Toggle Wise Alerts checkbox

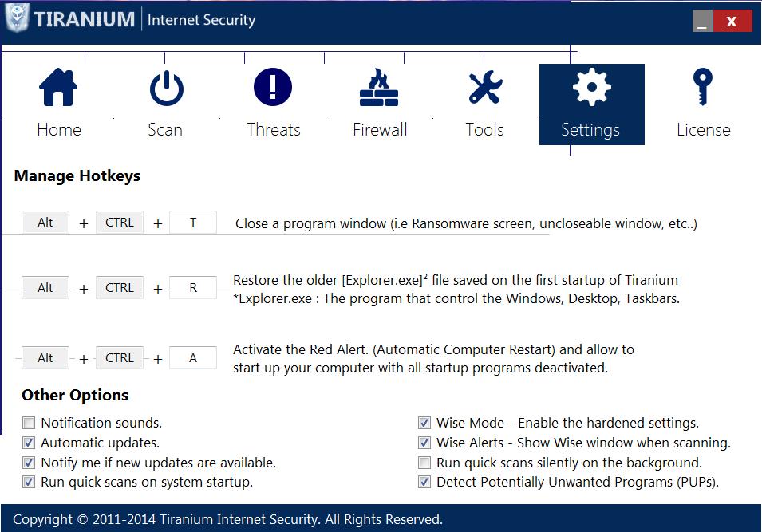[x=424, y=443]
